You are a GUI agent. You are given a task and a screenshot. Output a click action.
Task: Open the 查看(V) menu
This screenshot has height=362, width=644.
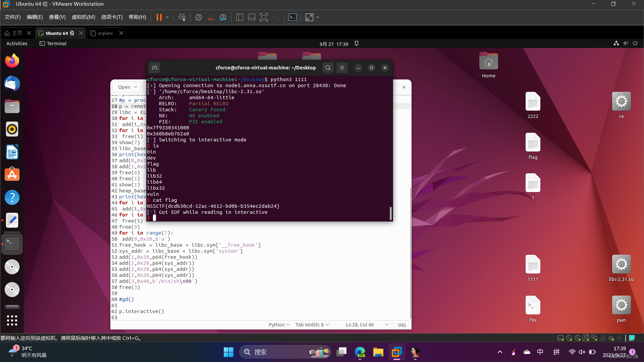57,17
